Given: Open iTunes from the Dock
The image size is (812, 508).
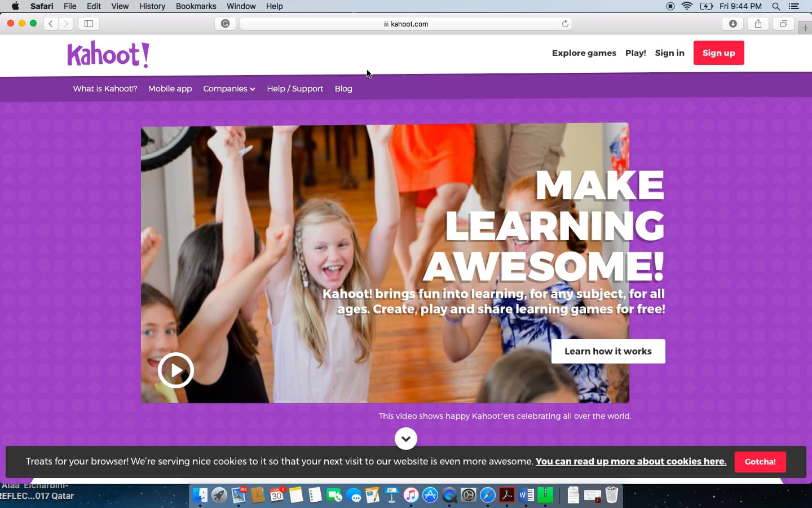Looking at the screenshot, I should tap(411, 495).
